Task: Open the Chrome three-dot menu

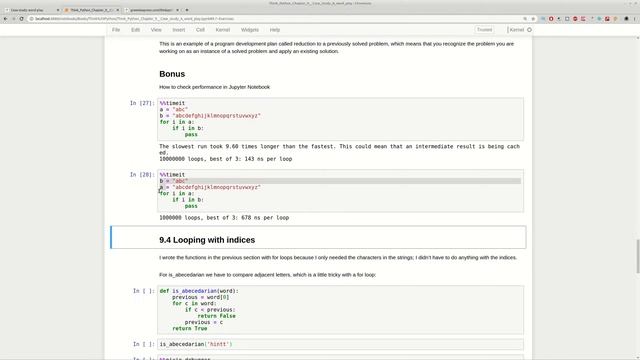Action: coord(635,19)
